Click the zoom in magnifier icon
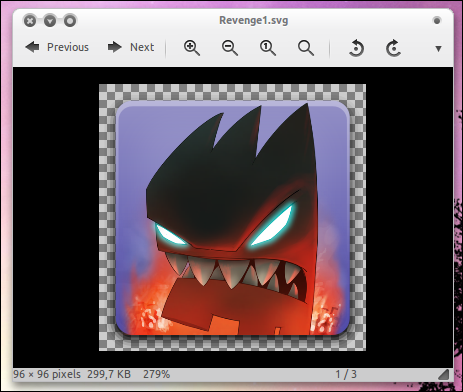Viewport: 463px width, 392px height. (192, 48)
